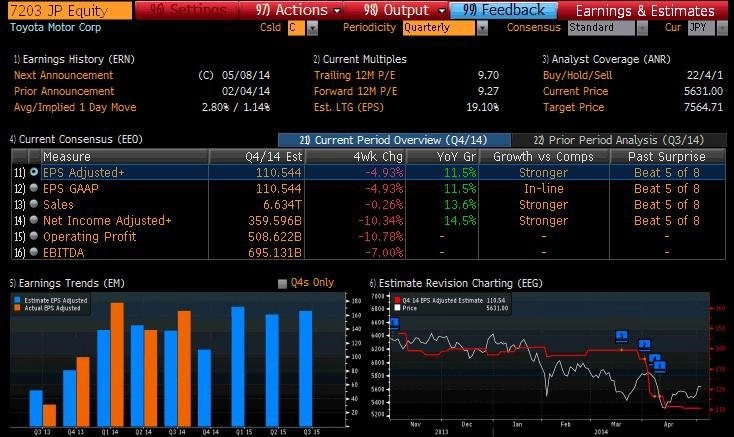The image size is (734, 437).
Task: Click the Toyota Motor Corp name
Action: 56,27
